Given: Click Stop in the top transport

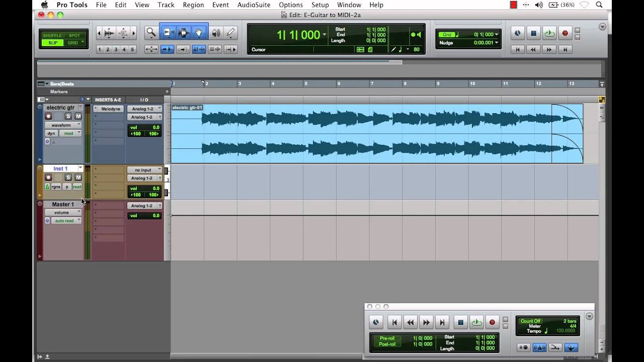Looking at the screenshot, I should coord(533,34).
